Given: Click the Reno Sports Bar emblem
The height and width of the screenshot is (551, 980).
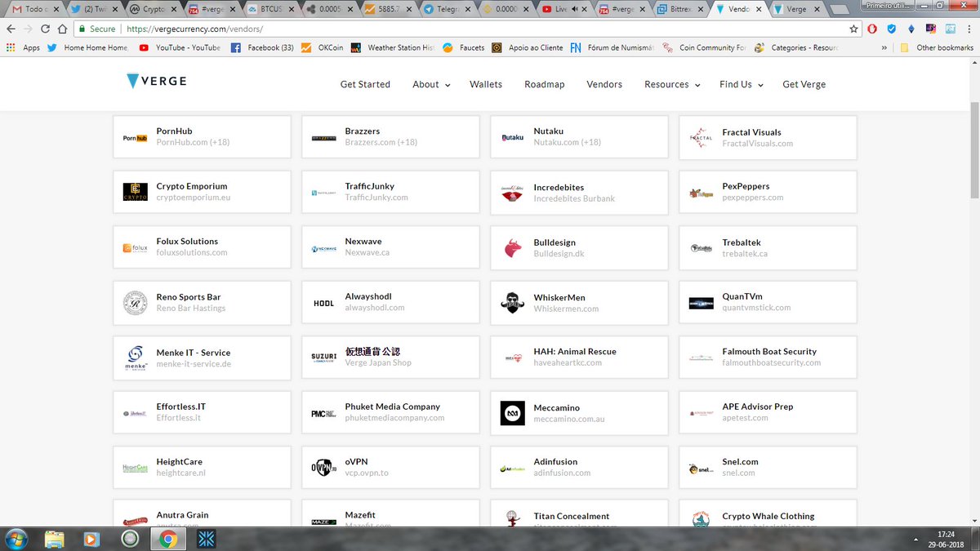Looking at the screenshot, I should click(x=135, y=303).
